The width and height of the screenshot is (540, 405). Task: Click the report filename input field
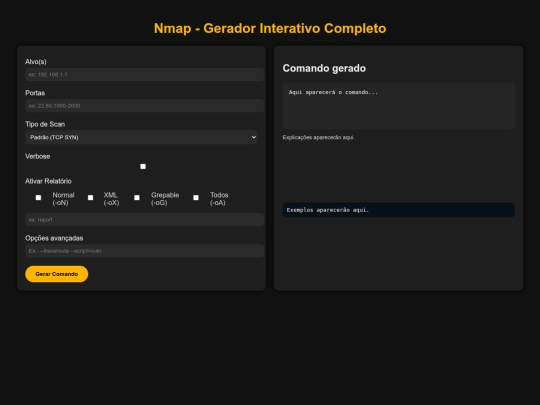(x=144, y=219)
